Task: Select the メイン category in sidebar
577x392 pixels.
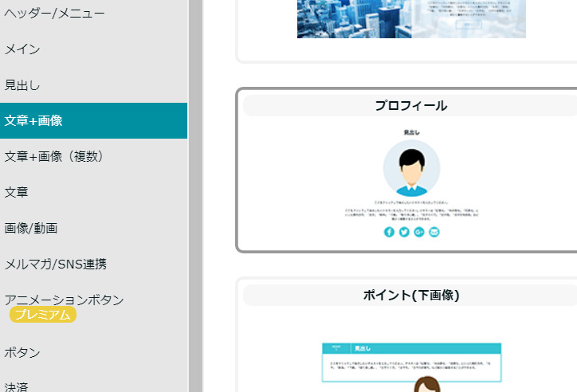Action: 22,49
